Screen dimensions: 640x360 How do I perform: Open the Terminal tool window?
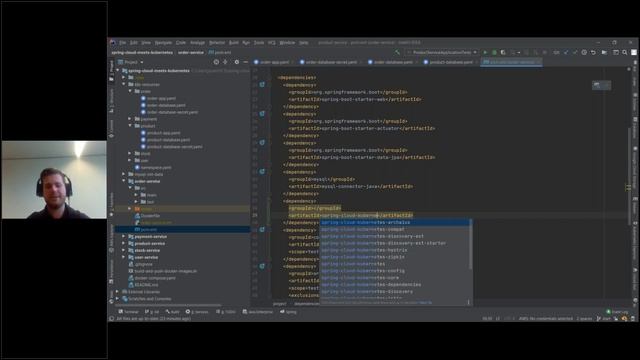pyautogui.click(x=129, y=312)
